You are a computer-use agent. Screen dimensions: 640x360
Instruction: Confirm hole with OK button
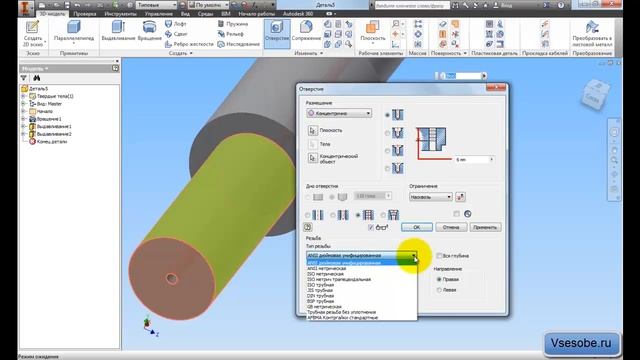pyautogui.click(x=417, y=227)
